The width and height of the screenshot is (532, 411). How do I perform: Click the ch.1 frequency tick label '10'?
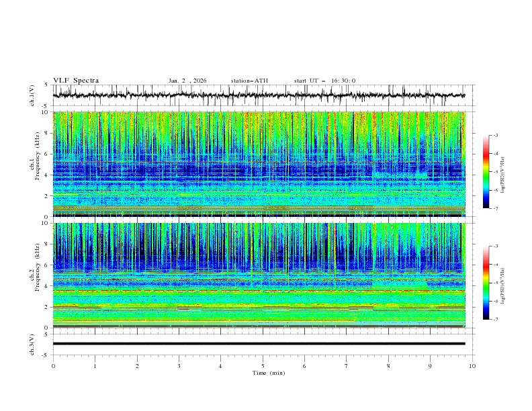point(46,112)
